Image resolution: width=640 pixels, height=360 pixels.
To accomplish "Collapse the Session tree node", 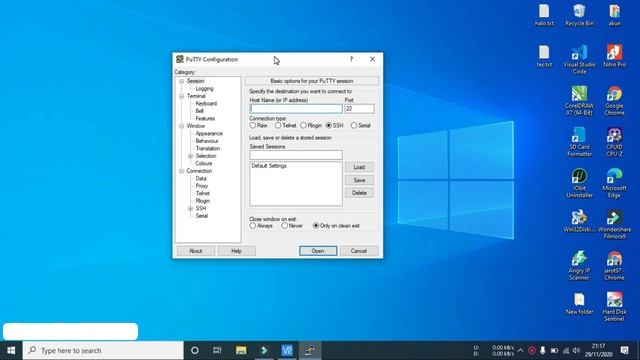I will pos(182,81).
